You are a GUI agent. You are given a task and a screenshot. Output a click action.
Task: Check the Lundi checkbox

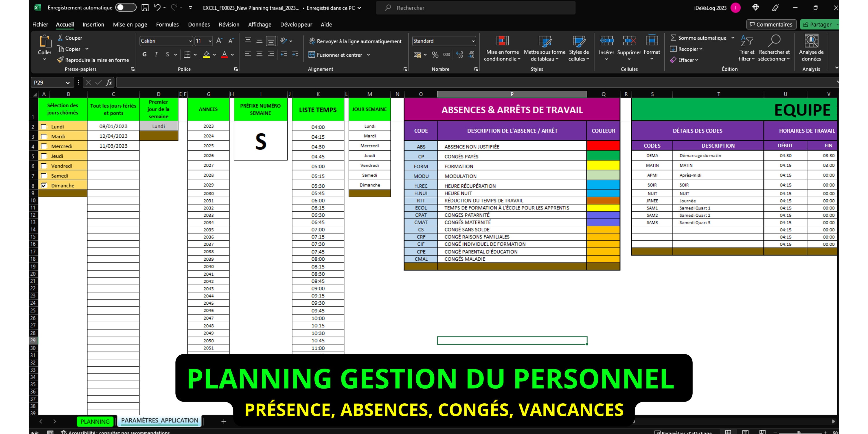coord(44,126)
